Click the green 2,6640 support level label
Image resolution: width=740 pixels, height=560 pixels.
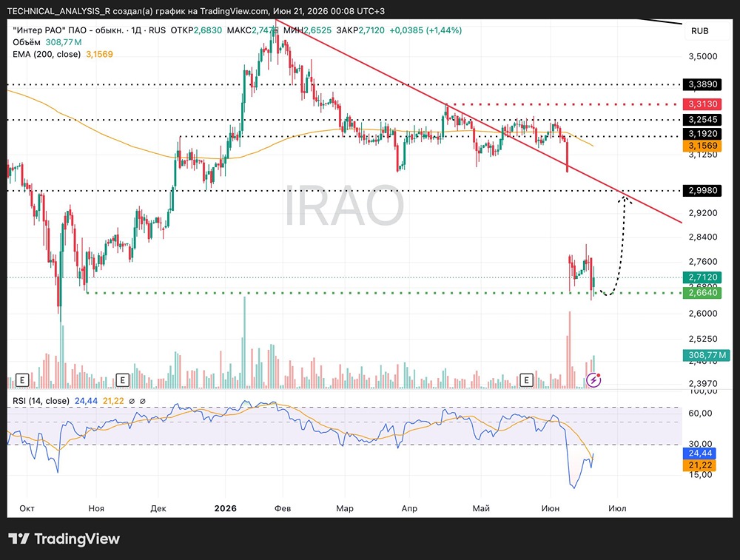point(703,292)
